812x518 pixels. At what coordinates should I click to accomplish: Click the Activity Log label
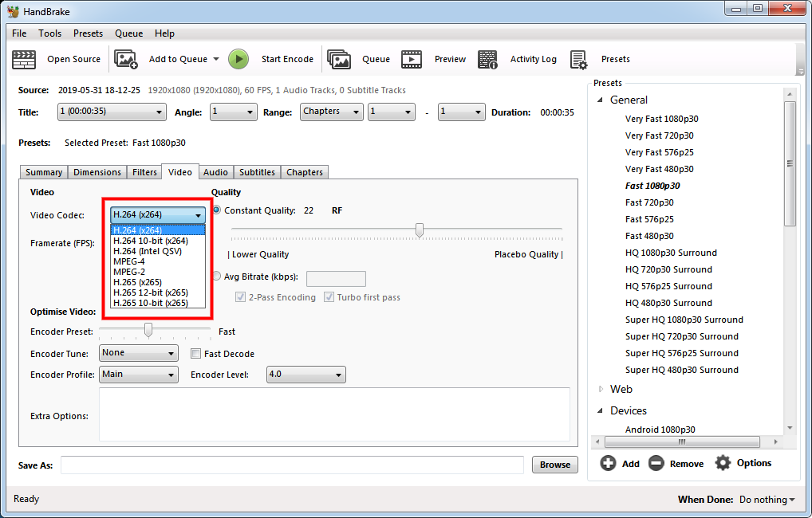click(x=534, y=59)
